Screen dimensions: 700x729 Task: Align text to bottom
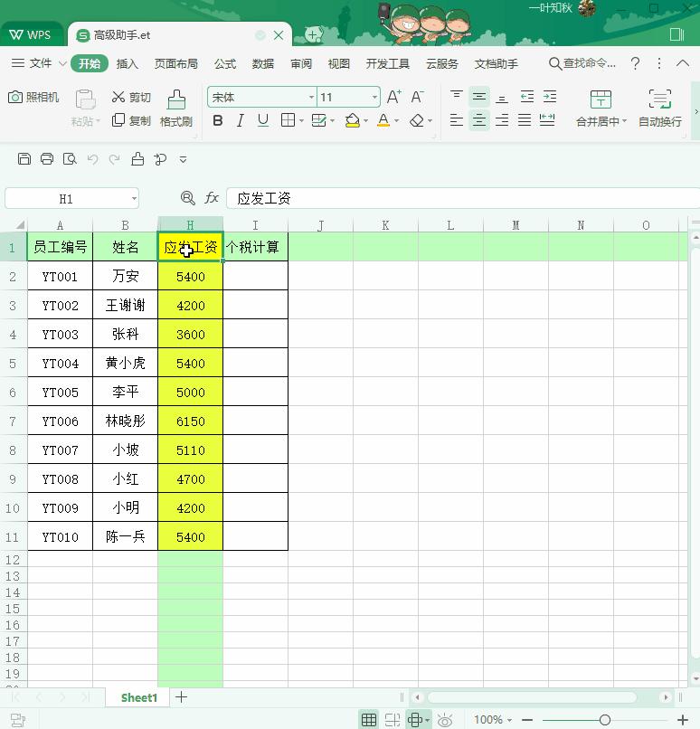pyautogui.click(x=502, y=97)
